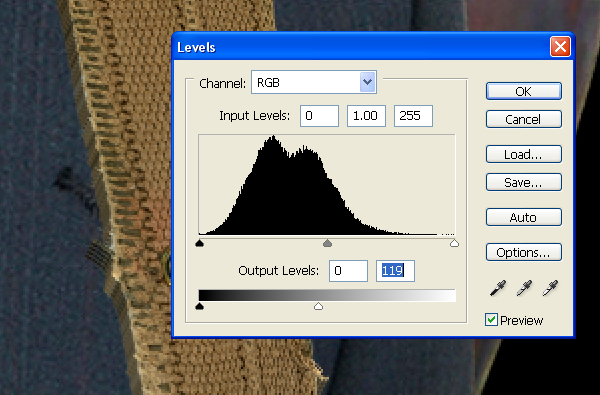The image size is (600, 395).
Task: Select the gray point eyedropper
Action: [x=524, y=288]
